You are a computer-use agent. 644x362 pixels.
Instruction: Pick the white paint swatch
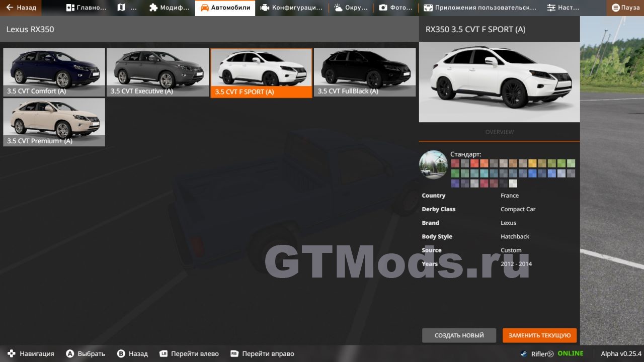click(513, 184)
